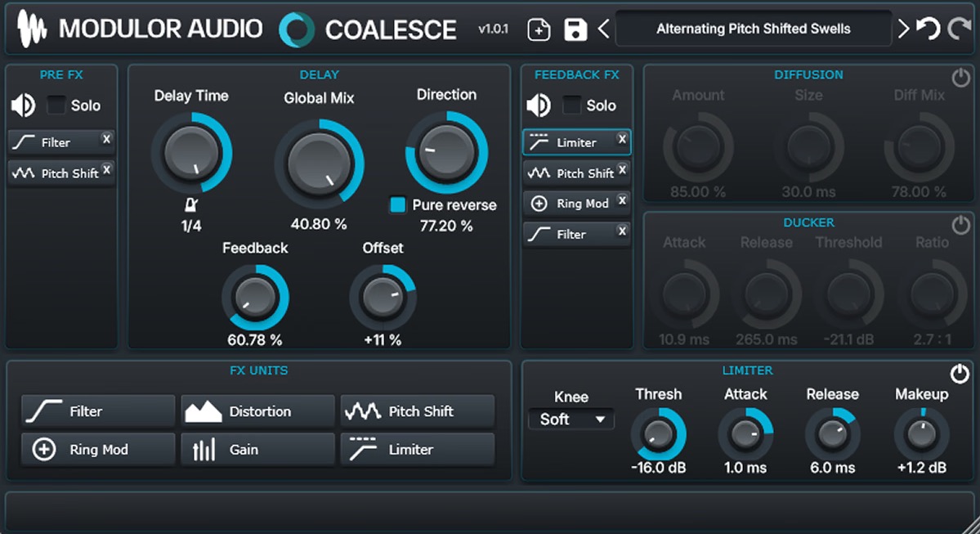Turn on the Ducker power button
Image resolution: width=980 pixels, height=534 pixels.
coord(960,225)
